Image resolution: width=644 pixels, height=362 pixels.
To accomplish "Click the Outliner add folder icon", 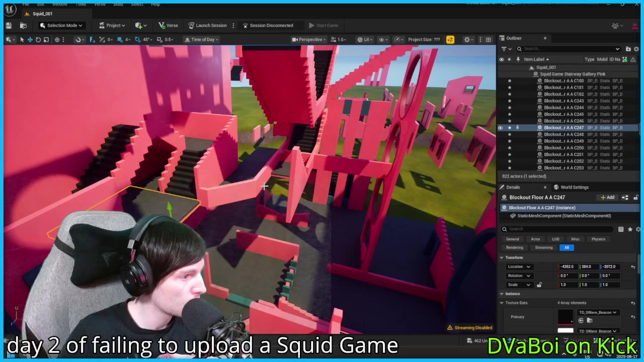I will pyautogui.click(x=628, y=49).
